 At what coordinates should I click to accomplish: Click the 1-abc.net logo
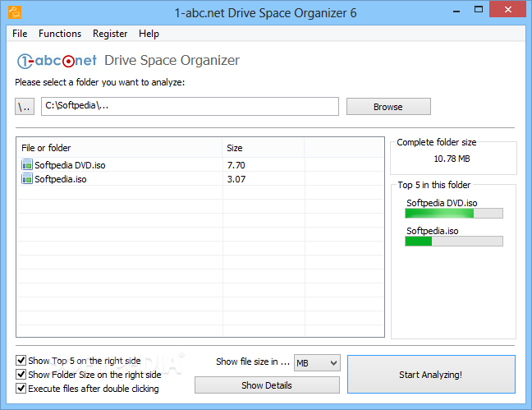(x=57, y=61)
